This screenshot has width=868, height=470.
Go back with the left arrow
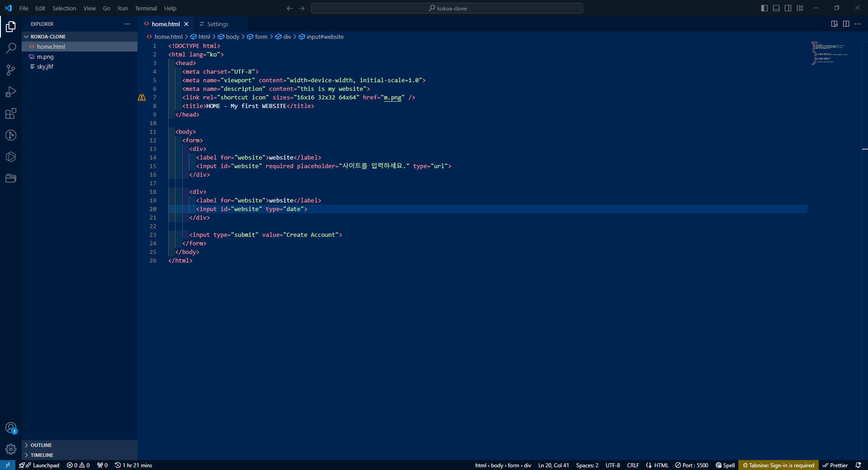tap(290, 8)
